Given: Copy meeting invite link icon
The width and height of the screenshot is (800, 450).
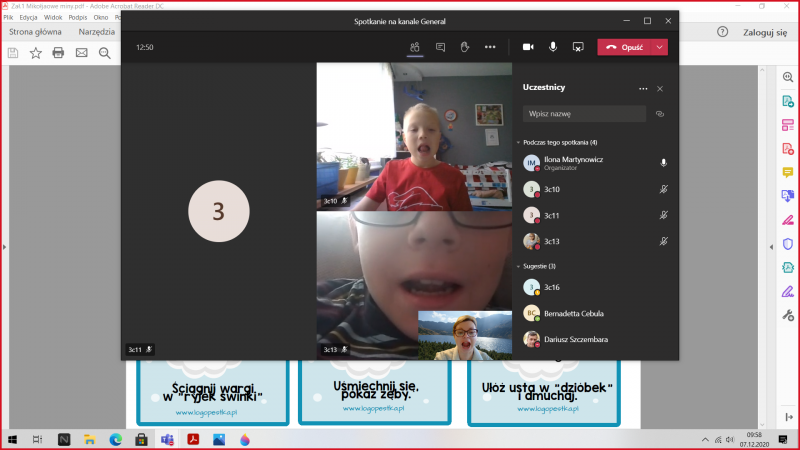Looking at the screenshot, I should [660, 114].
